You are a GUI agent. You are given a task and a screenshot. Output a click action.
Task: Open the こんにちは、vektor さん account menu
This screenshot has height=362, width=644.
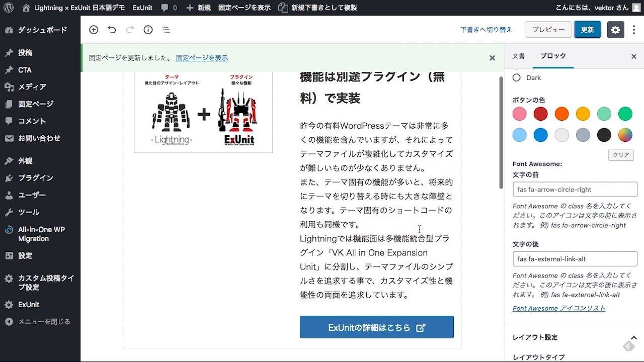point(598,8)
